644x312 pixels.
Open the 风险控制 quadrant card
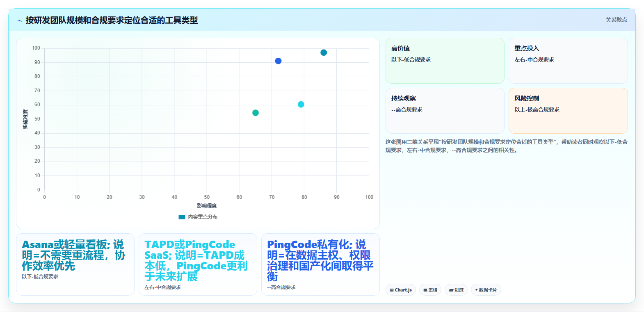[x=568, y=111]
